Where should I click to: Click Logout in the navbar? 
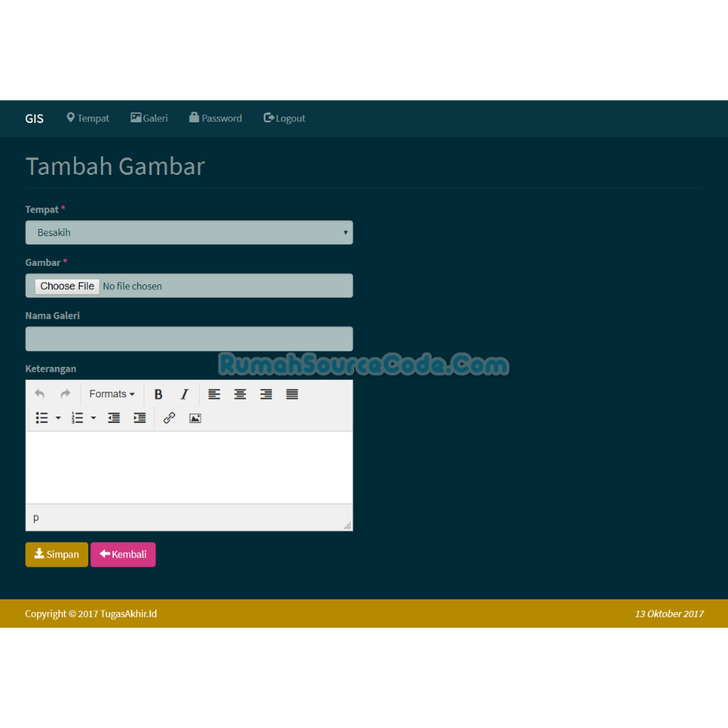coord(284,119)
